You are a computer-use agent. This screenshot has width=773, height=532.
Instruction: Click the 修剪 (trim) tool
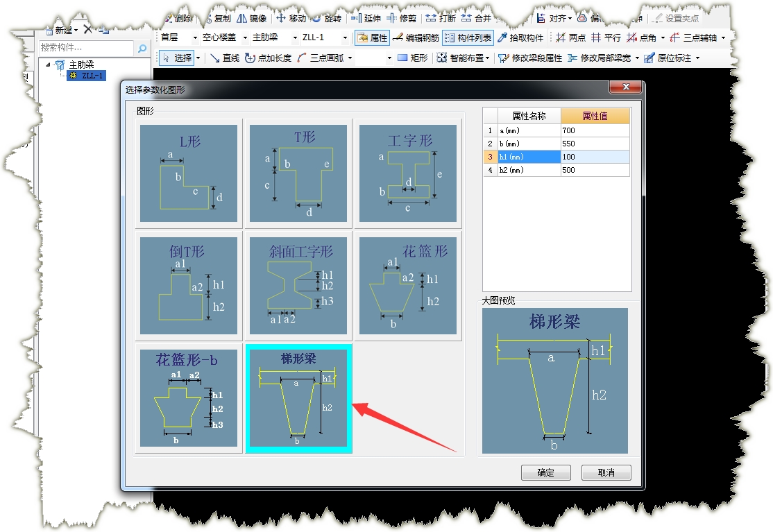[x=402, y=18]
